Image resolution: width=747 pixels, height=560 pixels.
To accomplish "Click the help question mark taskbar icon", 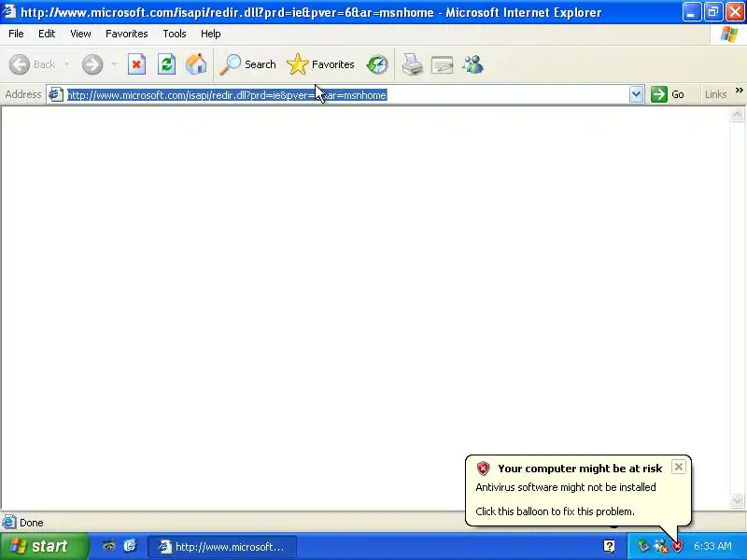I will pyautogui.click(x=609, y=546).
